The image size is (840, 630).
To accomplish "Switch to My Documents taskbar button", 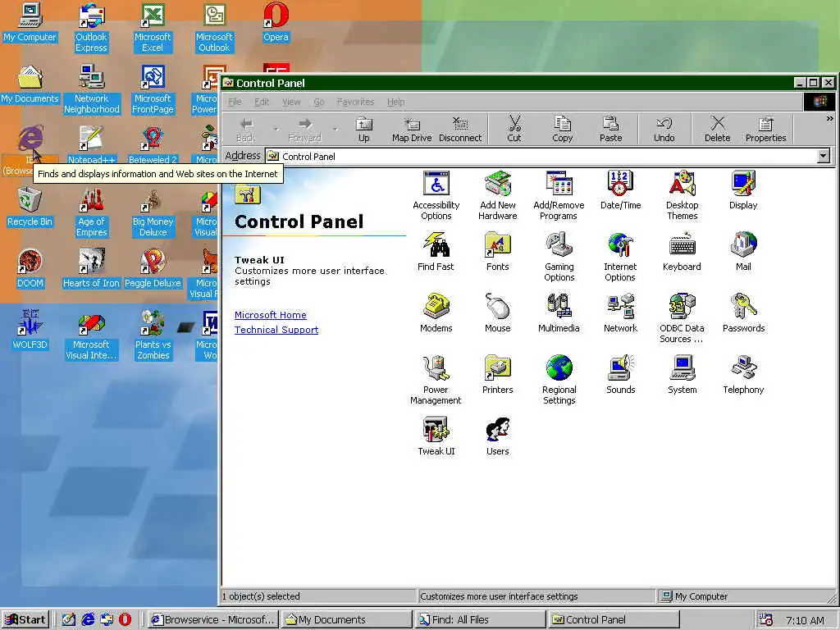I will (x=347, y=620).
